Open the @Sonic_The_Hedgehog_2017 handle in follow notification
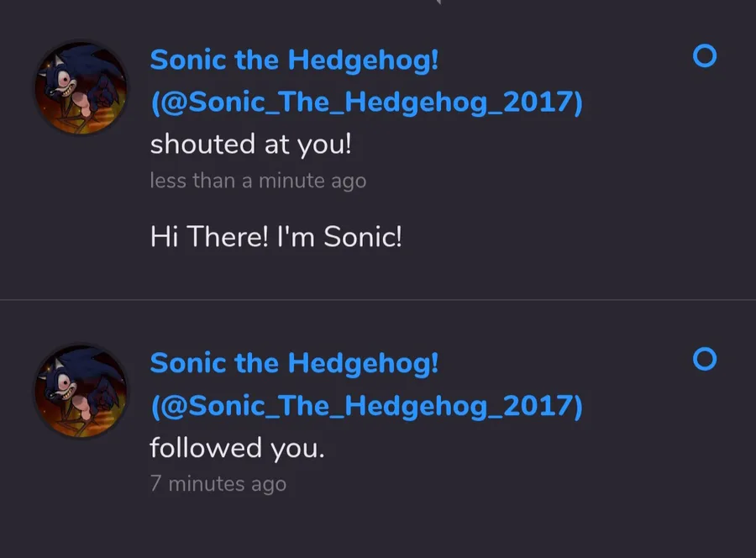Image resolution: width=756 pixels, height=558 pixels. pyautogui.click(x=365, y=406)
